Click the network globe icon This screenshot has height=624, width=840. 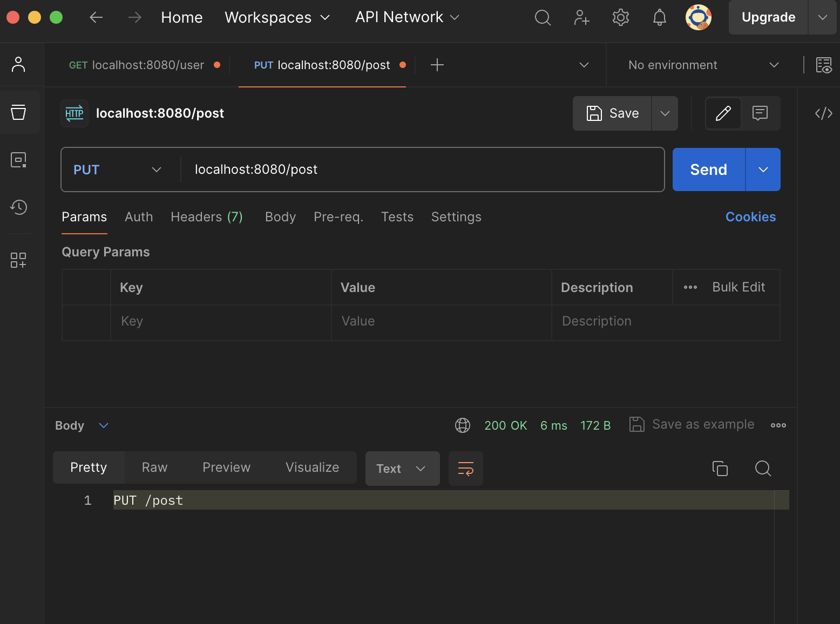click(463, 425)
